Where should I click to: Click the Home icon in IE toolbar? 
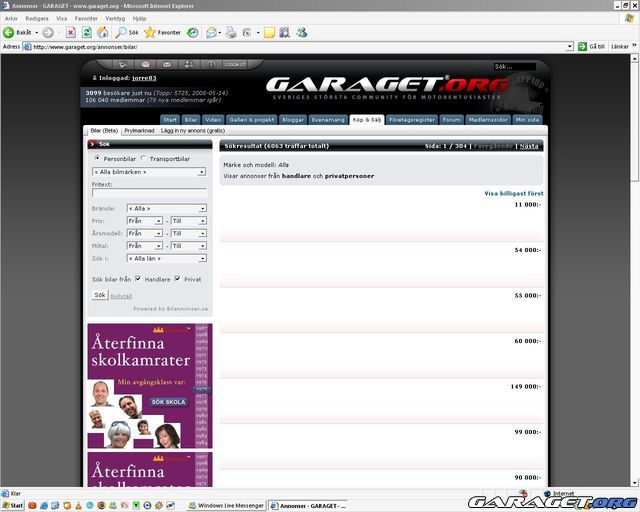tap(101, 32)
